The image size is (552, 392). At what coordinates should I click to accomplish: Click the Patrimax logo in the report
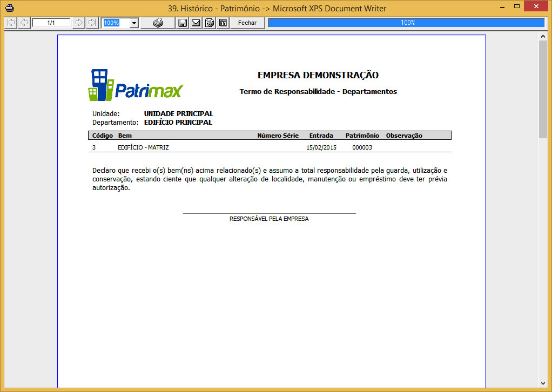tap(136, 85)
